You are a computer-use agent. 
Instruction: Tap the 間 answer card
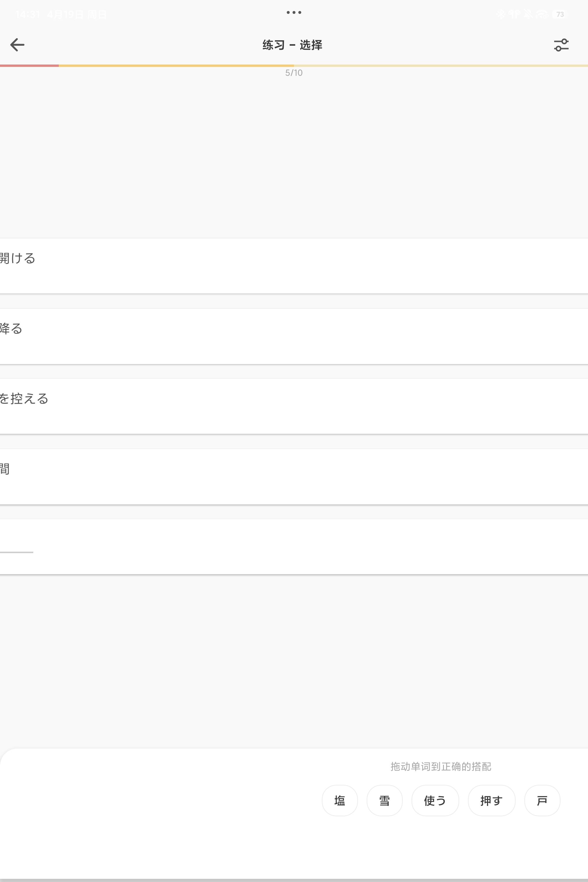294,476
